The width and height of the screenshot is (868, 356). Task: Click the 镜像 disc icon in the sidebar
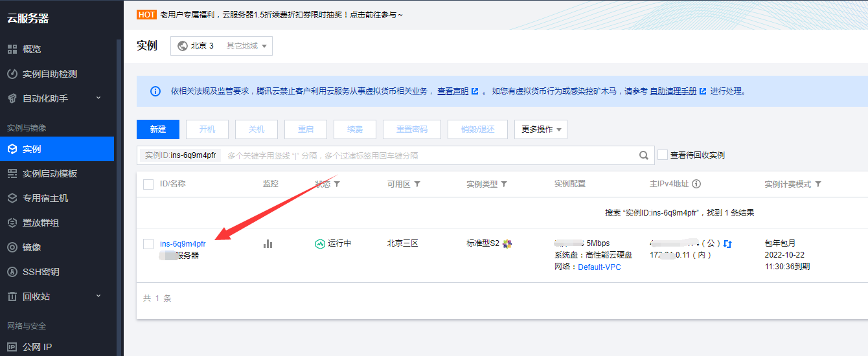click(x=12, y=247)
